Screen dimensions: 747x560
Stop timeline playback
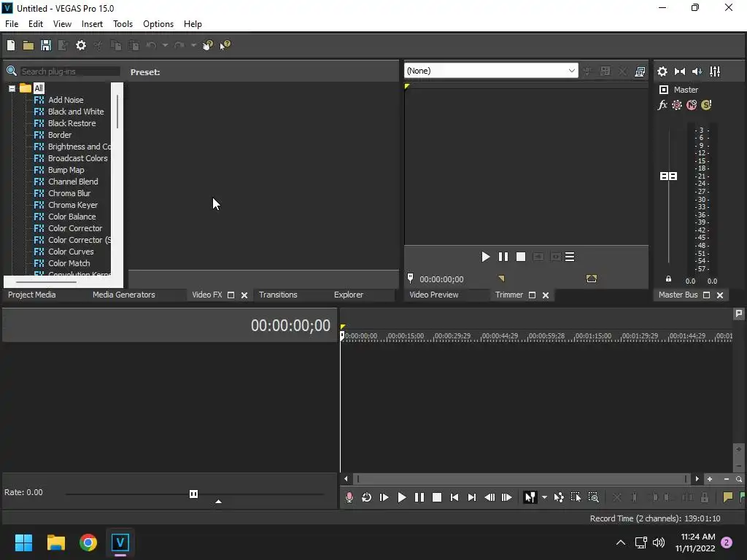click(437, 497)
